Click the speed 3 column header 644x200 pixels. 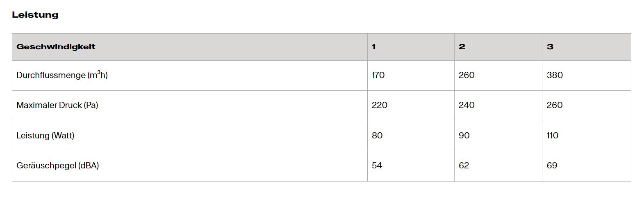click(550, 47)
